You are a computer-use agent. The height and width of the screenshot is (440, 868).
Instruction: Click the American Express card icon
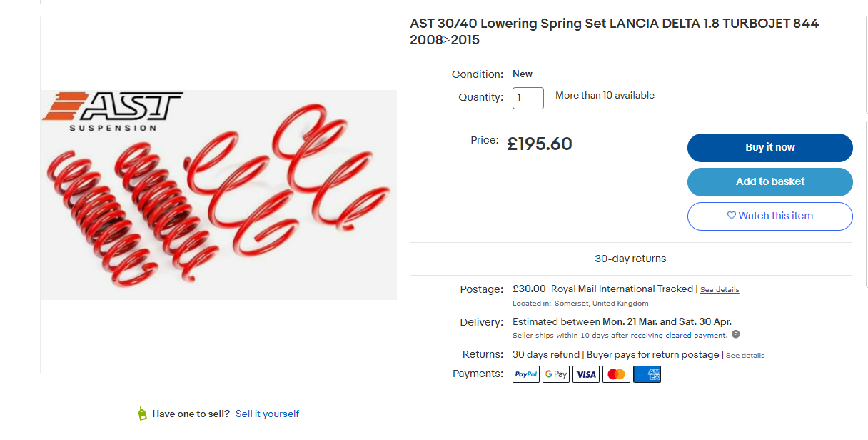pyautogui.click(x=647, y=374)
